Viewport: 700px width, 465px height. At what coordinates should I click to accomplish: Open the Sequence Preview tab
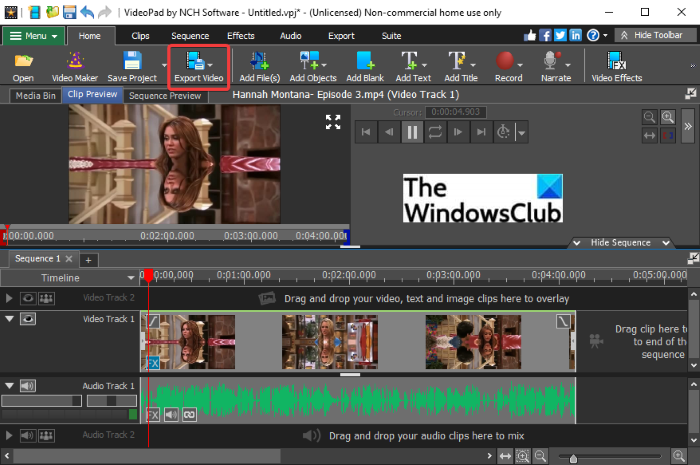(165, 95)
